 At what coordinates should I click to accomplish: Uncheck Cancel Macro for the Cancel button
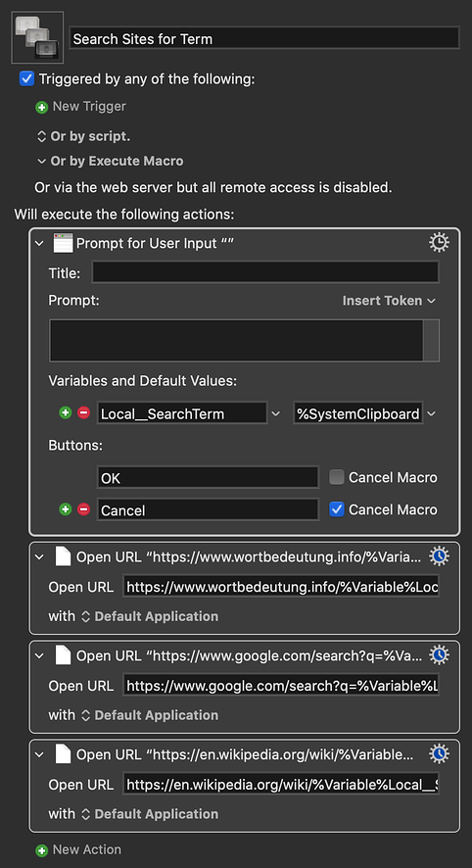point(337,509)
